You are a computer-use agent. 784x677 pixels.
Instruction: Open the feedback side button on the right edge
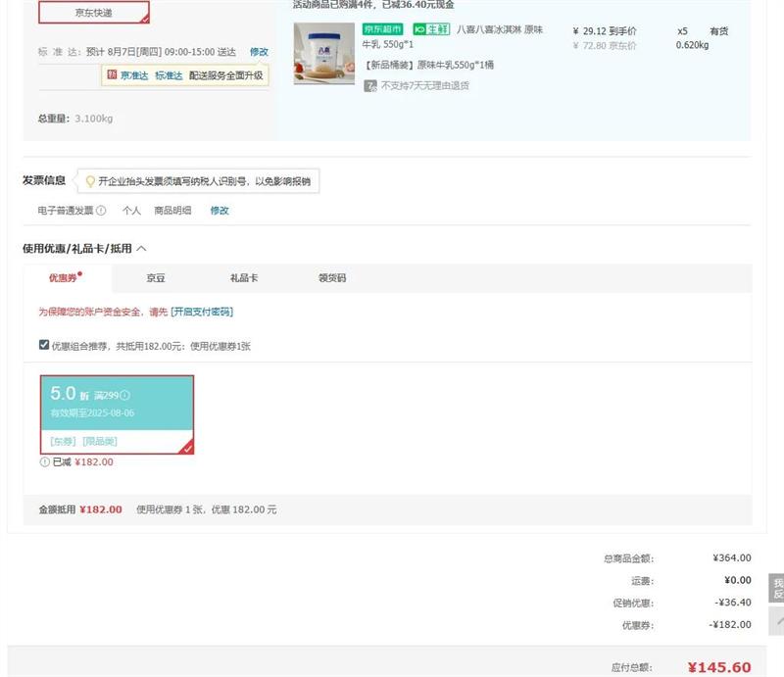tap(776, 588)
